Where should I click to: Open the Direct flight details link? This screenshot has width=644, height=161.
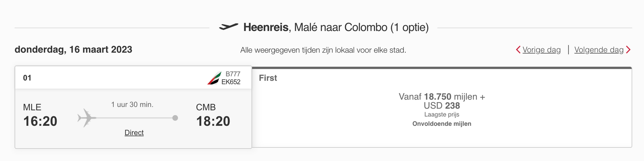coord(134,133)
